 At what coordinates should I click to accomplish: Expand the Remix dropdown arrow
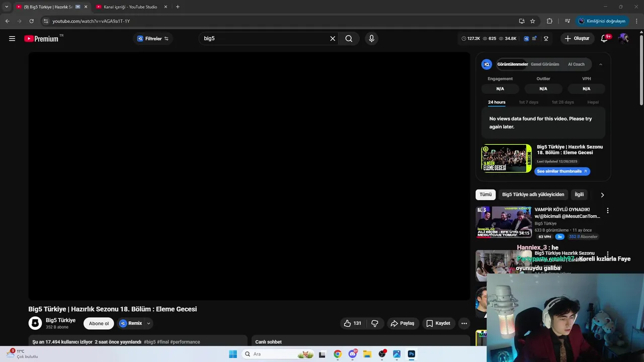pos(148,323)
